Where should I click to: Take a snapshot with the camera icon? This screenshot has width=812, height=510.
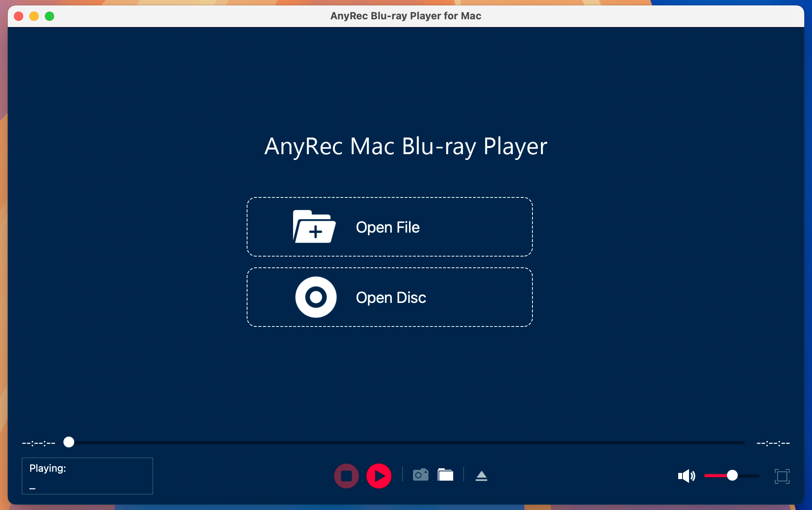[x=420, y=475]
